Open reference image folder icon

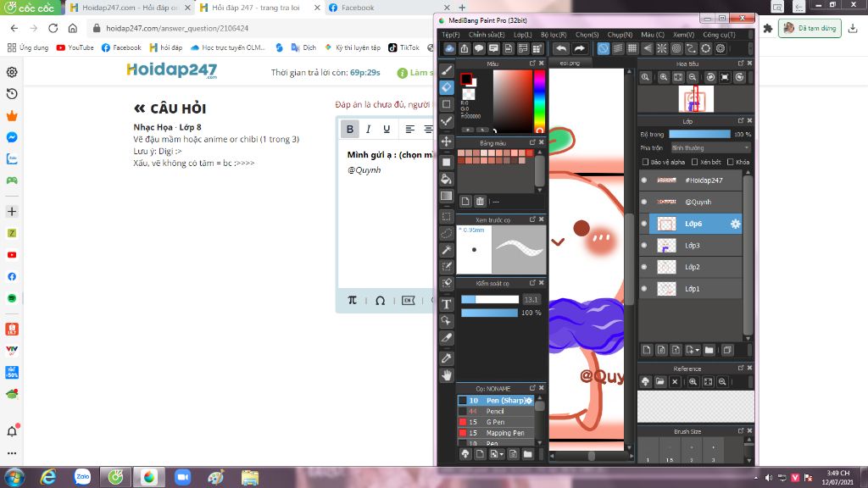659,382
